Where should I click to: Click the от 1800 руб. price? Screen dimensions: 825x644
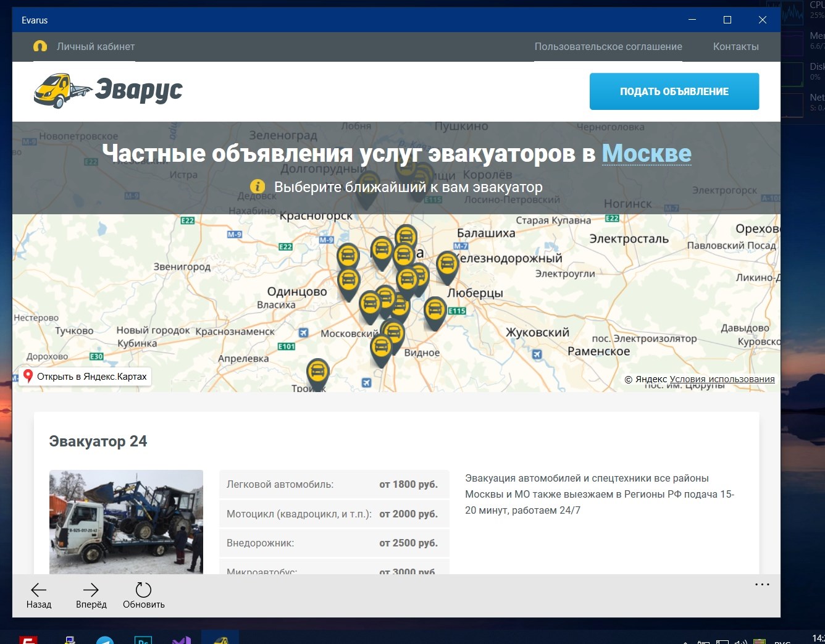(x=408, y=485)
